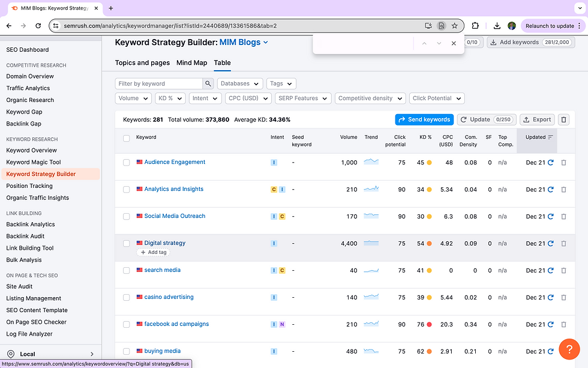Check the Analytics and Insights row checkbox
The width and height of the screenshot is (588, 368).
pos(127,190)
